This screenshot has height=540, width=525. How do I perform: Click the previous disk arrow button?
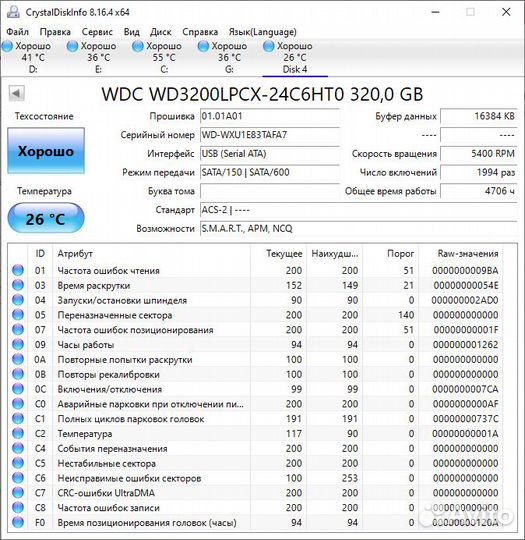click(16, 93)
